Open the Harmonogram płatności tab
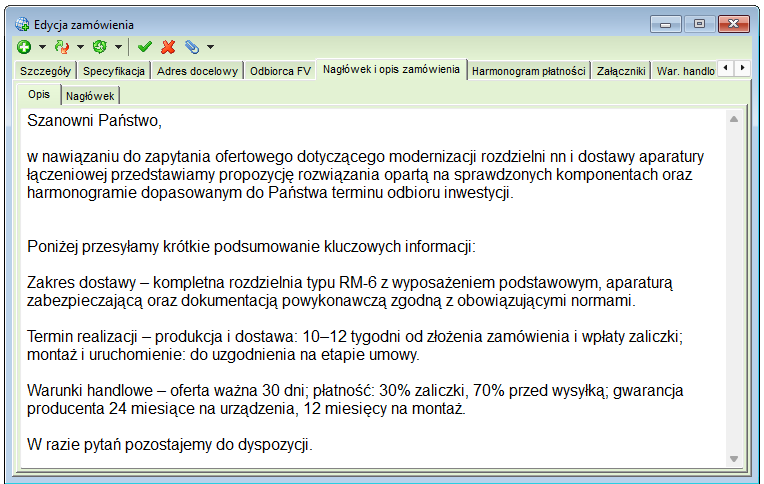The height and width of the screenshot is (484, 764). point(529,71)
